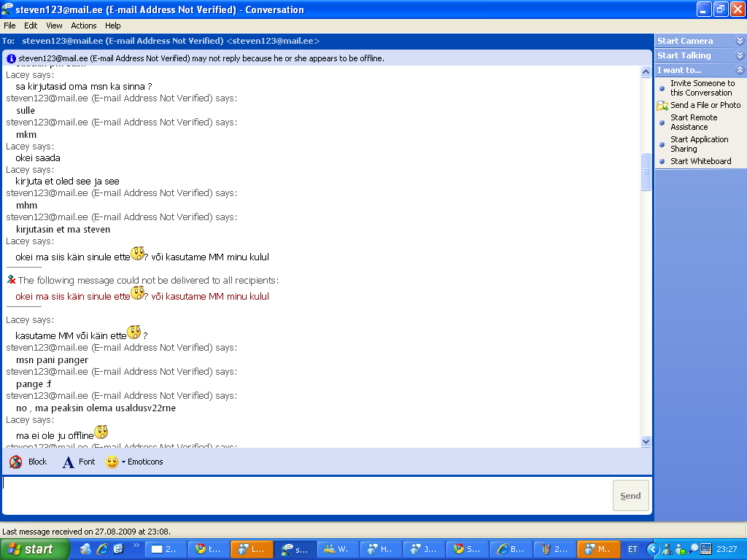The width and height of the screenshot is (747, 560).
Task: Open the Actions menu
Action: click(84, 26)
